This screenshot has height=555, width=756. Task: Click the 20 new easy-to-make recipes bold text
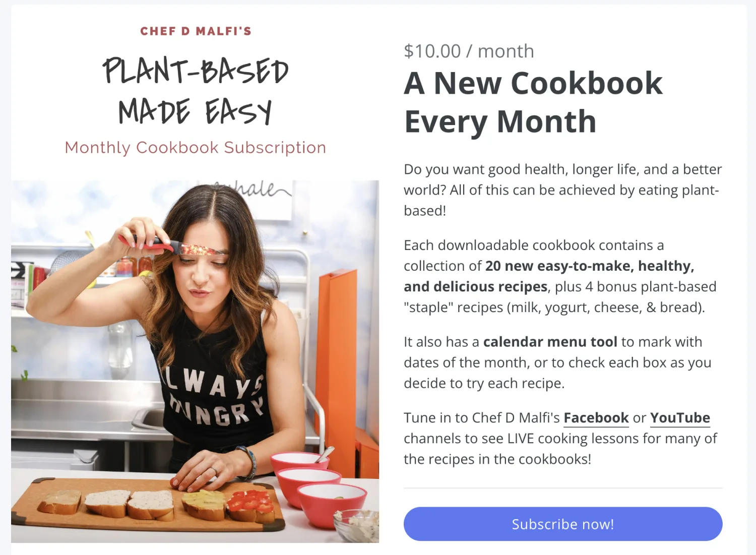point(549,276)
